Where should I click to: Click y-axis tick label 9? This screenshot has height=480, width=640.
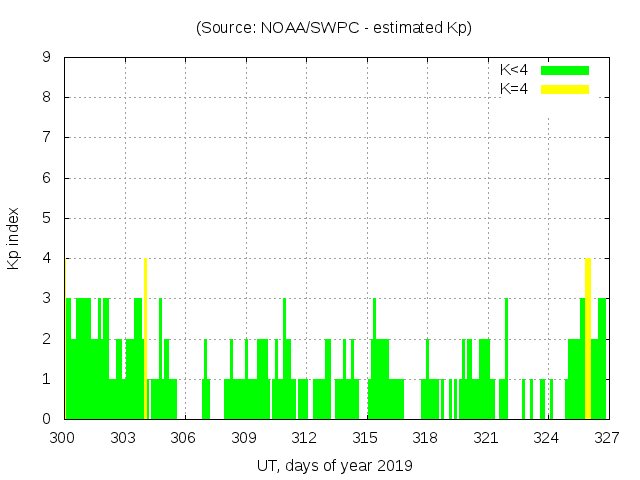point(47,58)
